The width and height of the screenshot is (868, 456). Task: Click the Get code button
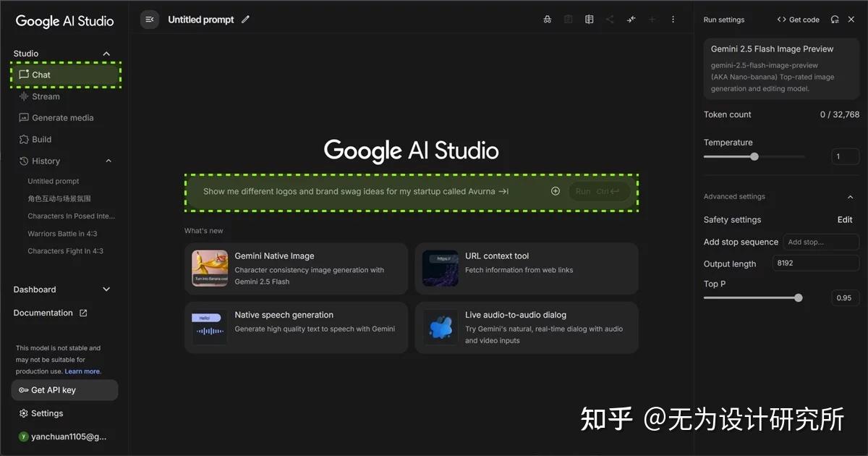[x=798, y=20]
